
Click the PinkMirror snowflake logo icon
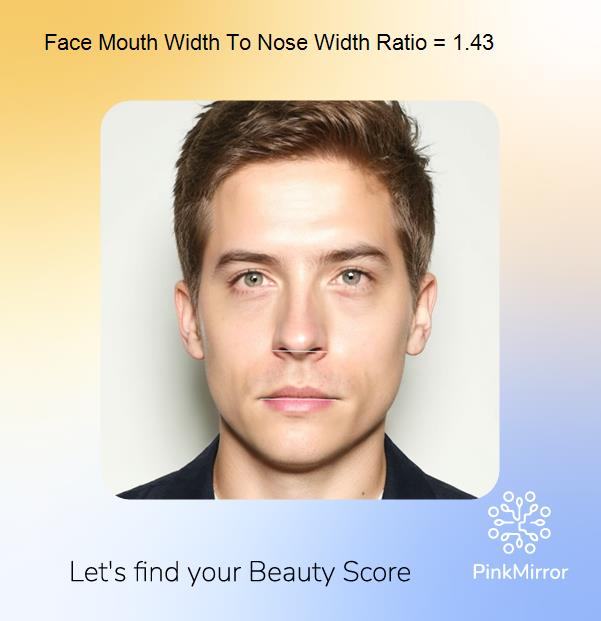(x=519, y=522)
